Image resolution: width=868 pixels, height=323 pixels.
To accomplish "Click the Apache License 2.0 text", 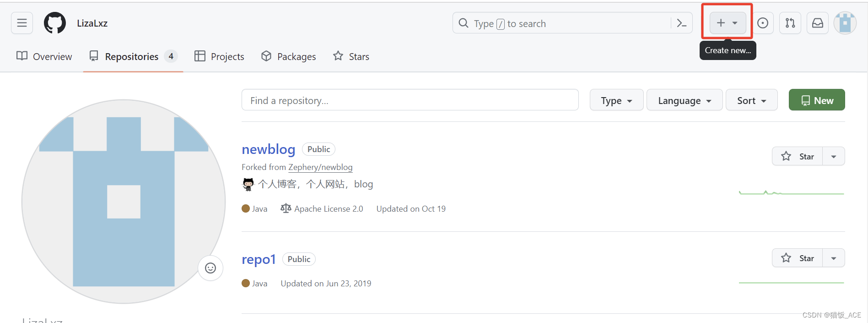I will tap(329, 209).
